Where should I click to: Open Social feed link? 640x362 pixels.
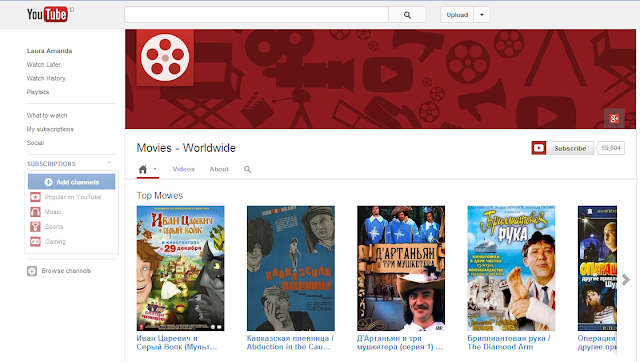click(x=35, y=142)
